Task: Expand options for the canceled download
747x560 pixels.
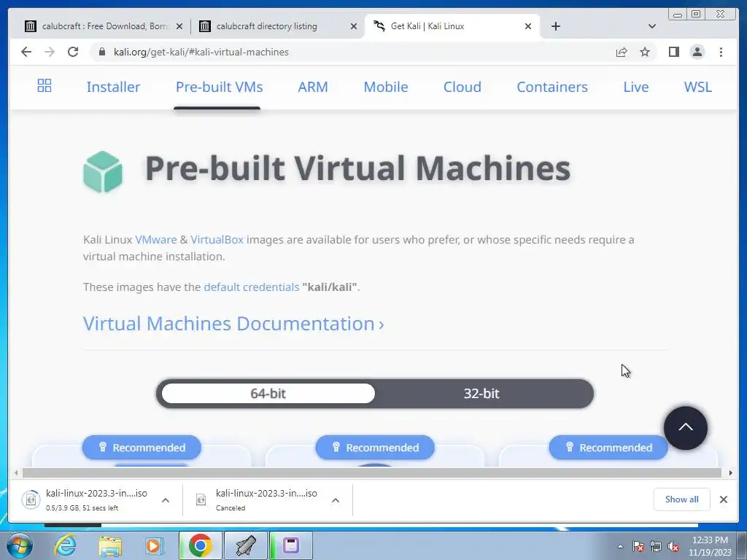Action: (336, 500)
